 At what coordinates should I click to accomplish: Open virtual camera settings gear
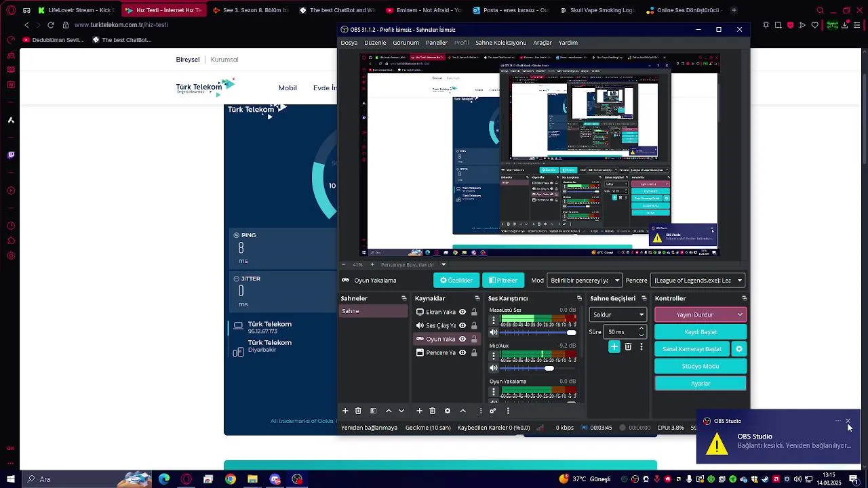[x=739, y=349]
